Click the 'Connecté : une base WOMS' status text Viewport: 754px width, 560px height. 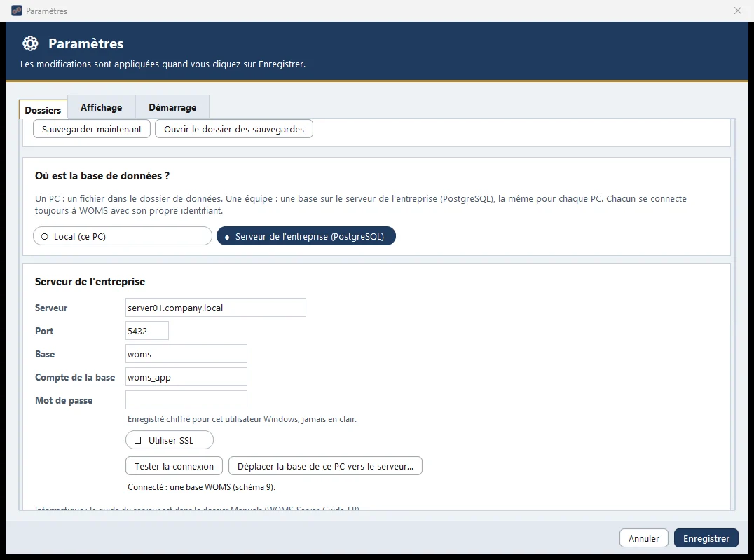[x=201, y=487]
